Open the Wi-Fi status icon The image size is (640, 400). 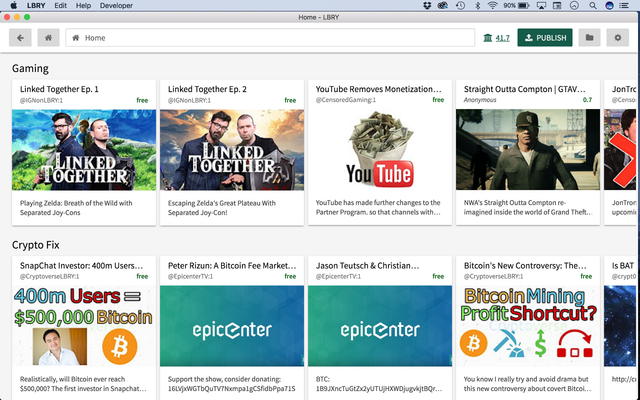(493, 5)
